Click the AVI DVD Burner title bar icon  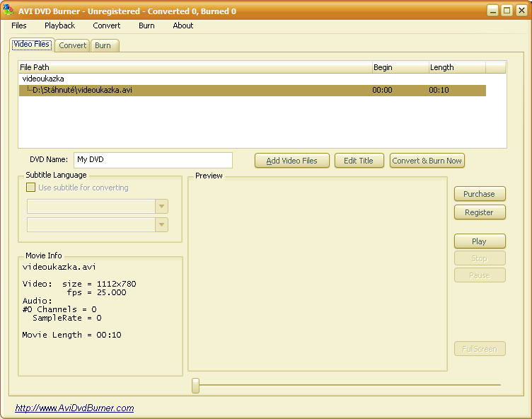tap(9, 11)
